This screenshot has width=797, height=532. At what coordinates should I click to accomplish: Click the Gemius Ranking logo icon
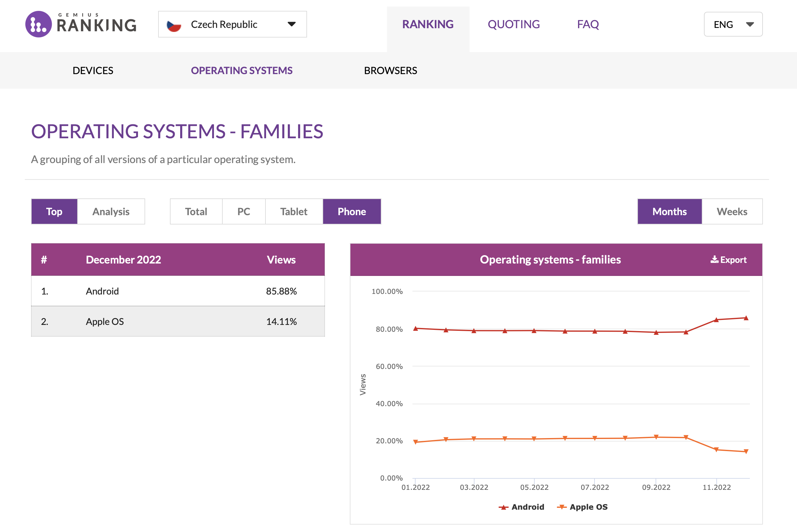click(38, 24)
